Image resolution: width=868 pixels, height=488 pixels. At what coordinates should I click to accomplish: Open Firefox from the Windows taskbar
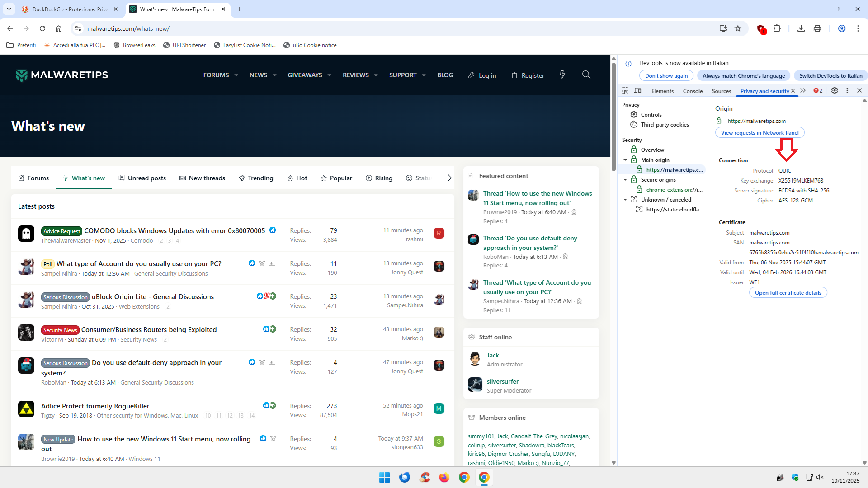tap(444, 477)
